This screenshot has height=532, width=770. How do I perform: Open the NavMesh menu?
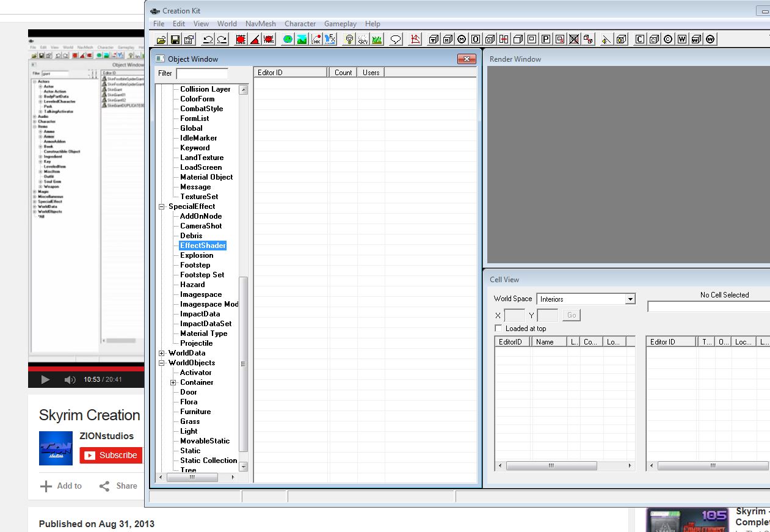pos(260,24)
